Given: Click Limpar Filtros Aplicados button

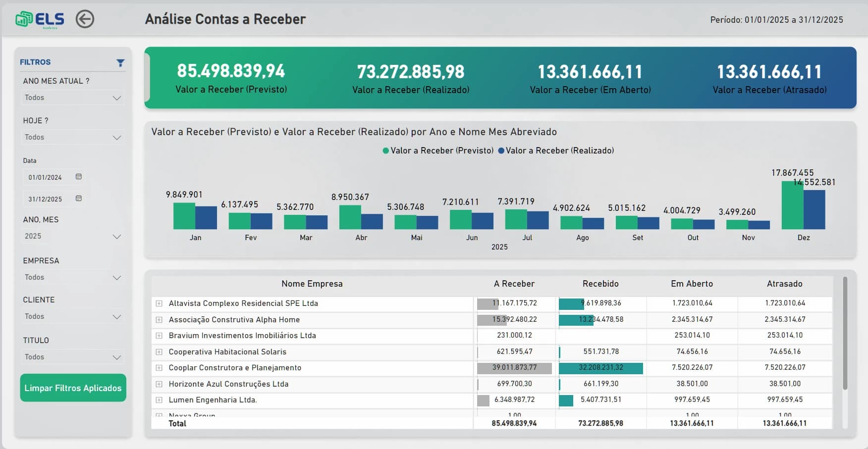Looking at the screenshot, I should point(73,388).
